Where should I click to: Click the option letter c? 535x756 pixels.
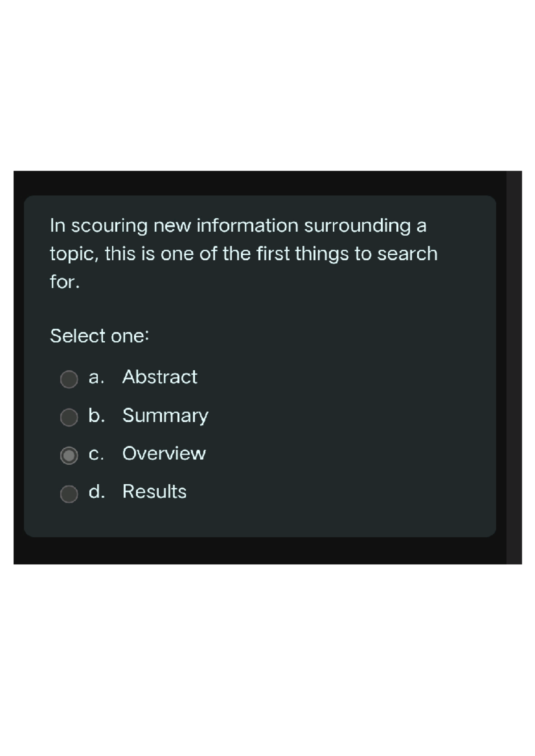click(95, 454)
